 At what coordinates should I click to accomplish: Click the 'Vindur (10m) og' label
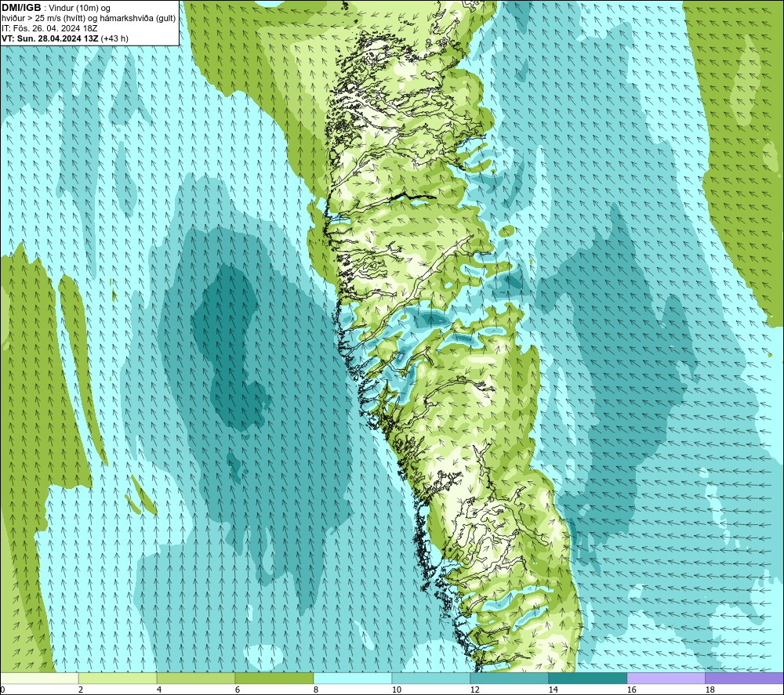[x=79, y=9]
